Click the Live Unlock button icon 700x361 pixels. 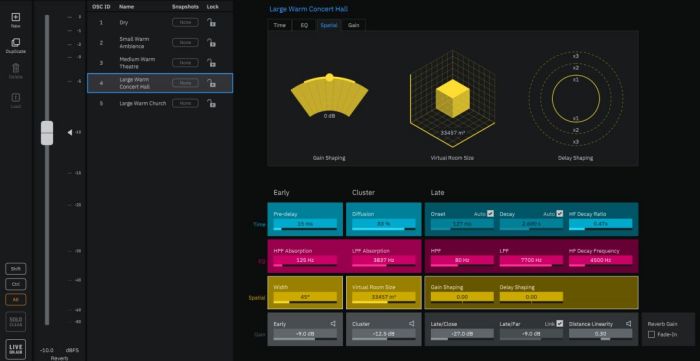[16, 349]
